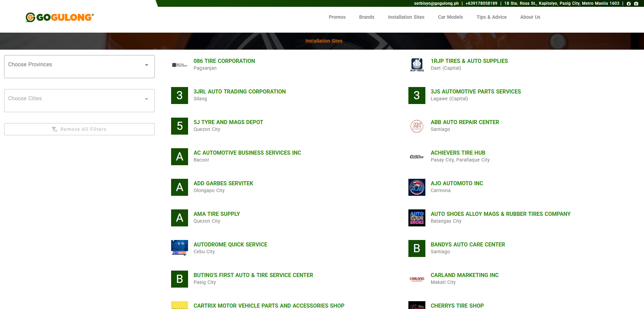644x309 pixels.
Task: Click the 1RJP Tires logo icon
Action: [417, 65]
